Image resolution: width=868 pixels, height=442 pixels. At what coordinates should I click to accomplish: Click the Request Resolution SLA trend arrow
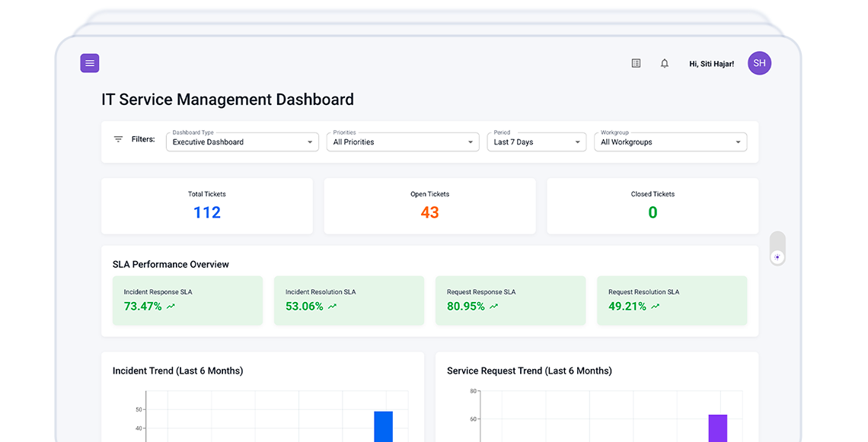coord(656,307)
